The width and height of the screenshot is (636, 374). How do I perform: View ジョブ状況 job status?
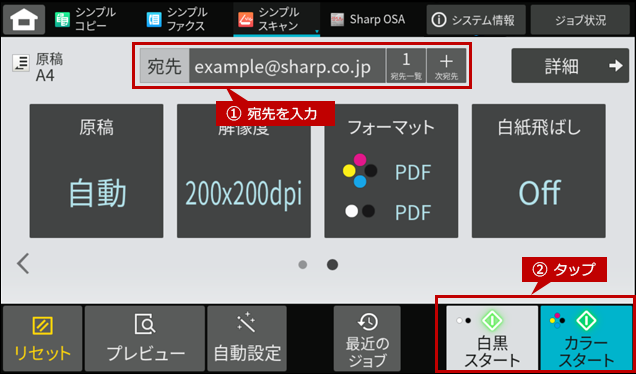(x=580, y=20)
